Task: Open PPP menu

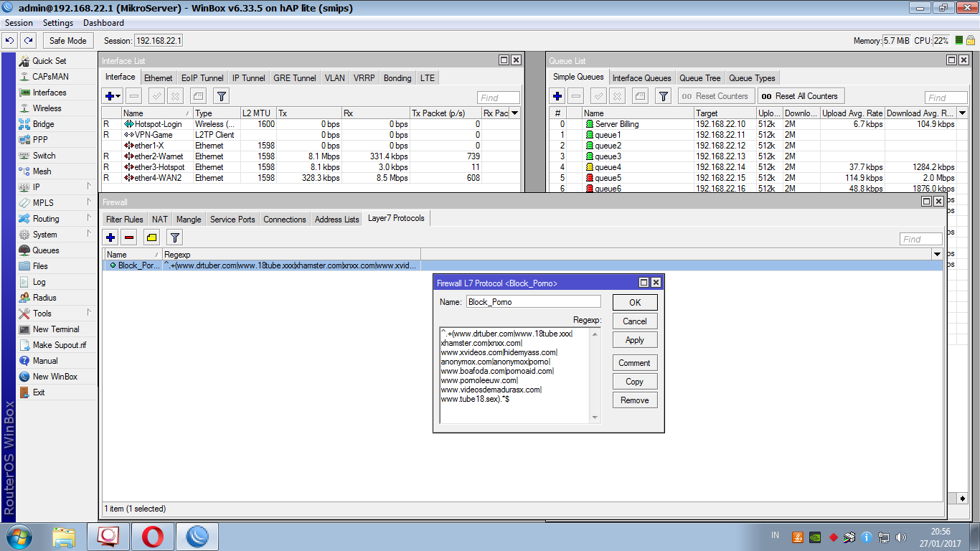Action: 40,140
